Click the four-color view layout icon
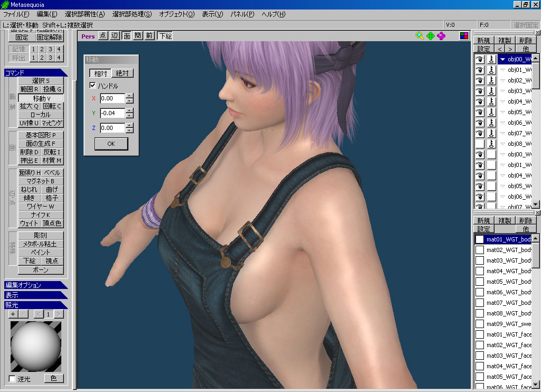Image resolution: width=541 pixels, height=392 pixels. click(x=464, y=36)
